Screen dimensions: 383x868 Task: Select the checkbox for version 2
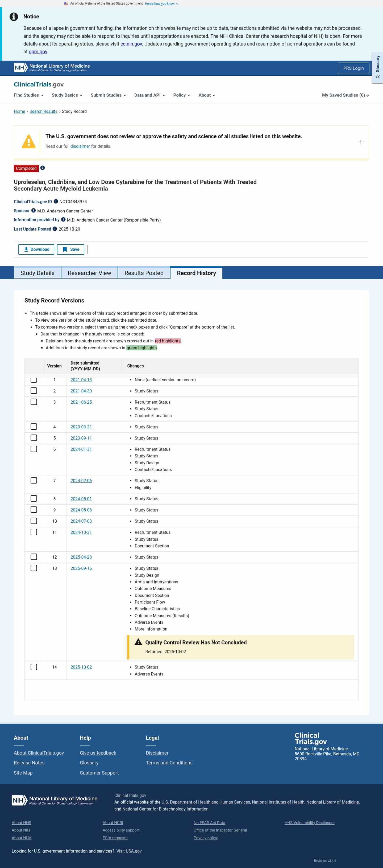pyautogui.click(x=34, y=391)
